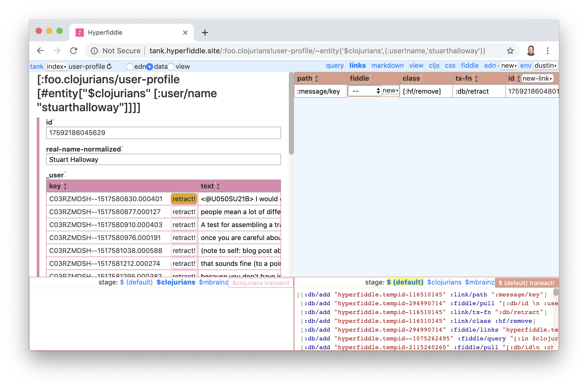This screenshot has width=588, height=389.
Task: Bookmark this page with the star icon
Action: click(x=510, y=51)
